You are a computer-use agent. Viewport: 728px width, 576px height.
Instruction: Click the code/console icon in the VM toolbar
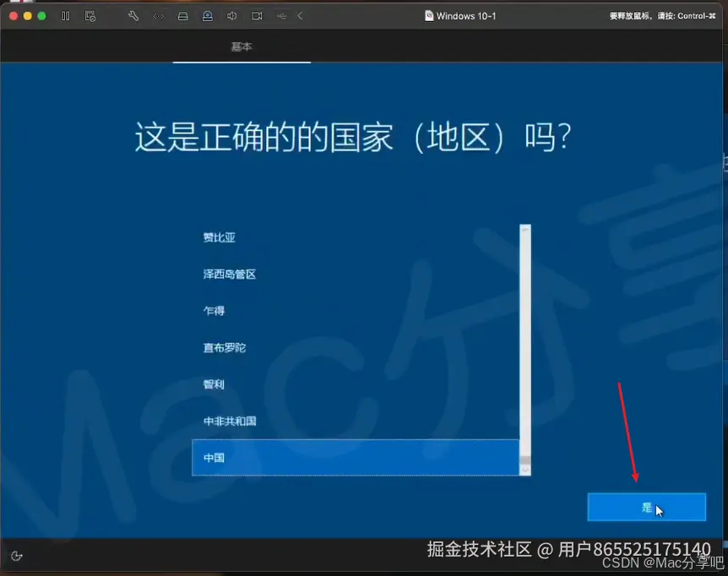click(158, 15)
